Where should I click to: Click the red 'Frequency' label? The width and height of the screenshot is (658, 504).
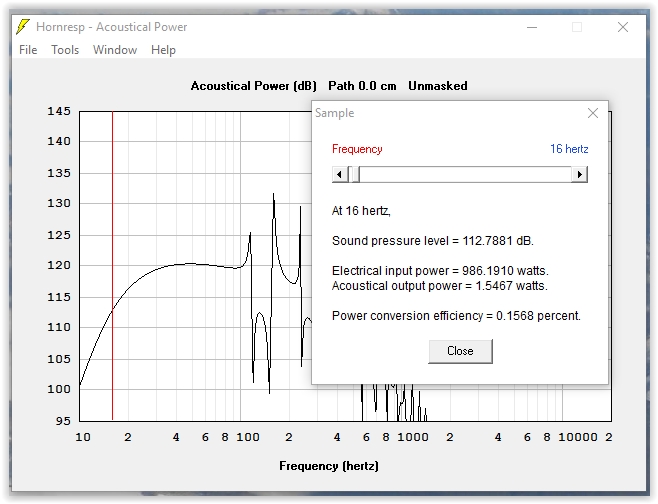[357, 149]
